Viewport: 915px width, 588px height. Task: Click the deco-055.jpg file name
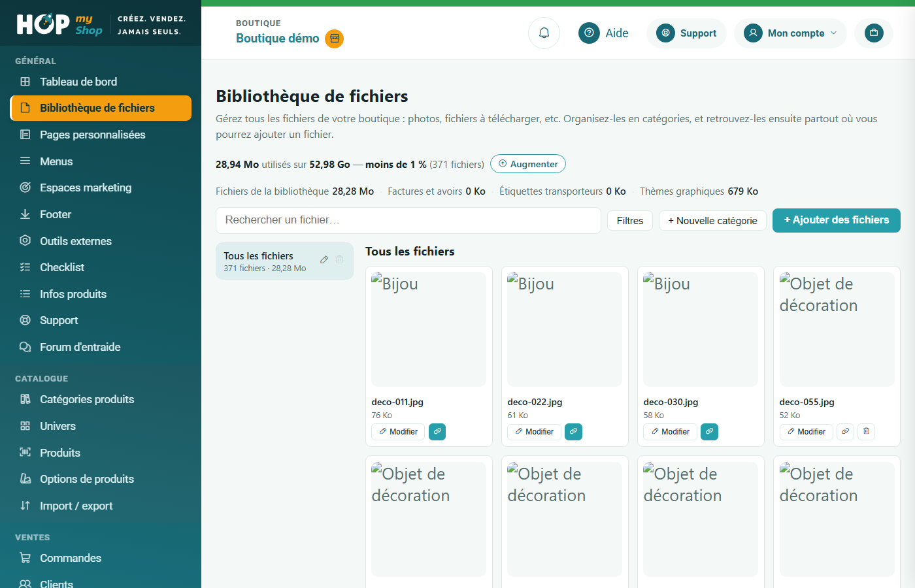[807, 402]
